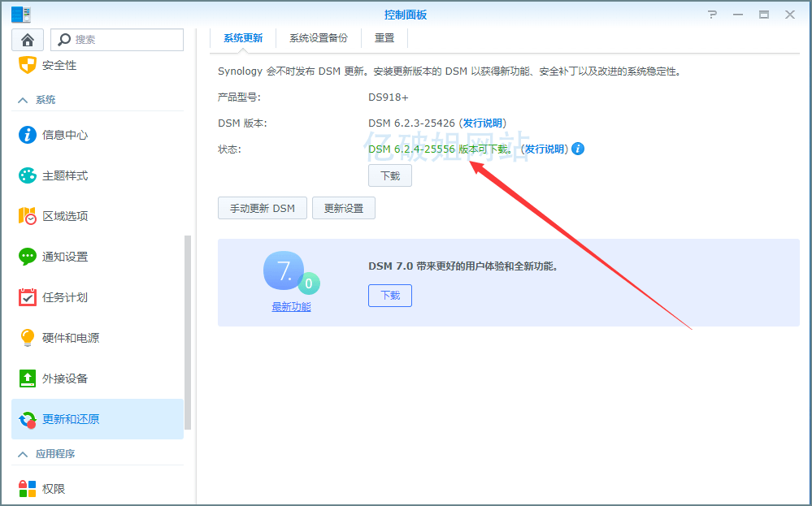The image size is (812, 506).
Task: Click the 控制面板 window title
Action: 406,15
